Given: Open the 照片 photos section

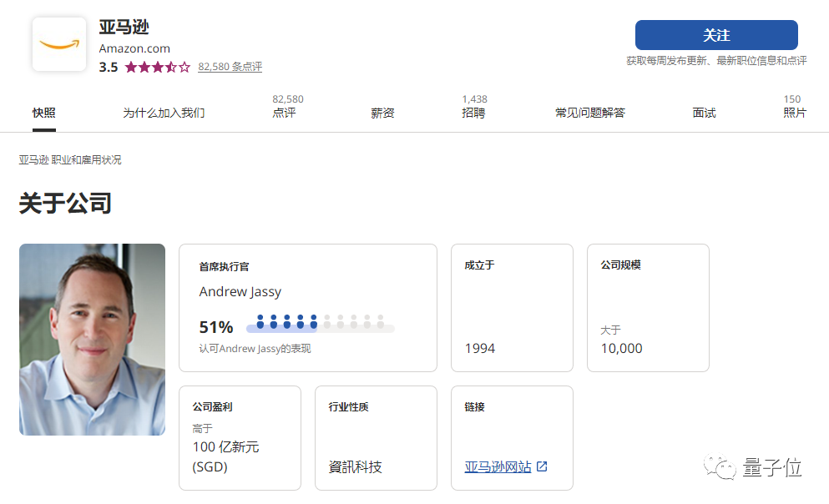Looking at the screenshot, I should 795,113.
